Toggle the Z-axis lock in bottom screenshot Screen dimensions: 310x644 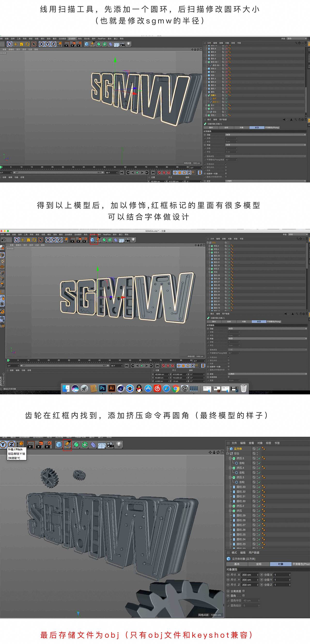[11, 444]
